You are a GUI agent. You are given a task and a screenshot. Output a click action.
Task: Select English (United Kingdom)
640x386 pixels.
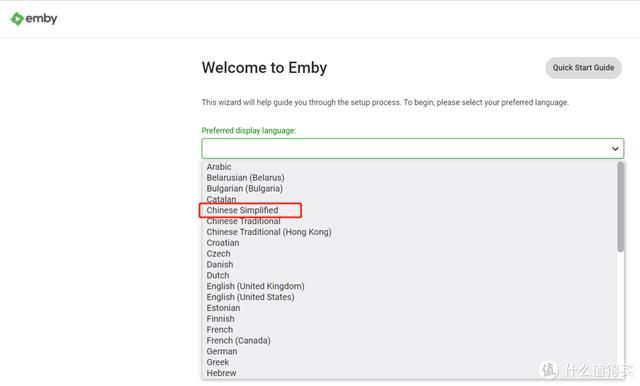coord(256,286)
